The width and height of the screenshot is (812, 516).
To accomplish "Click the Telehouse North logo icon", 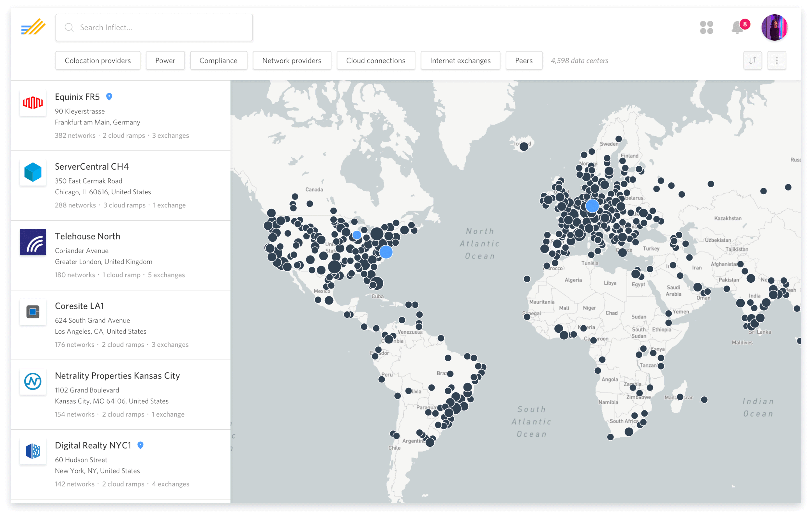I will (33, 242).
